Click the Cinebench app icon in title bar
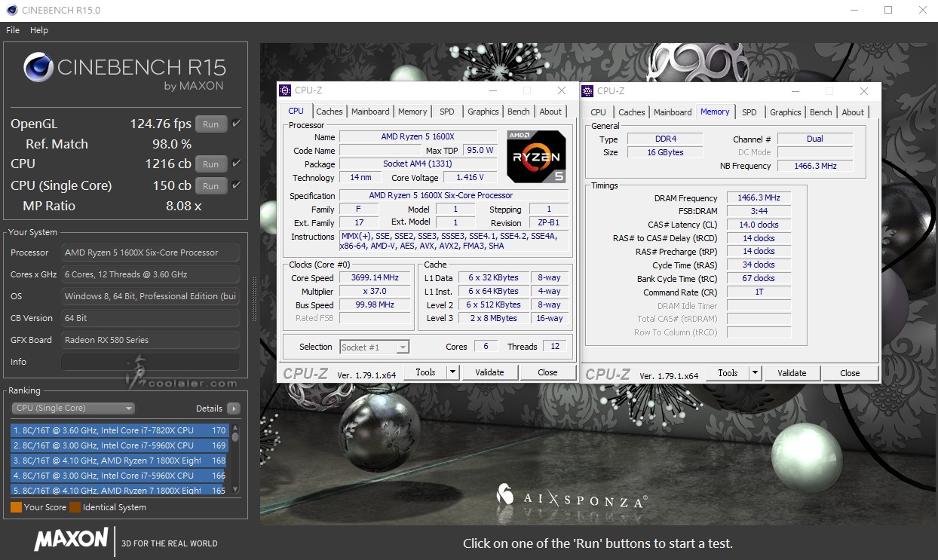938x560 pixels. [11, 11]
